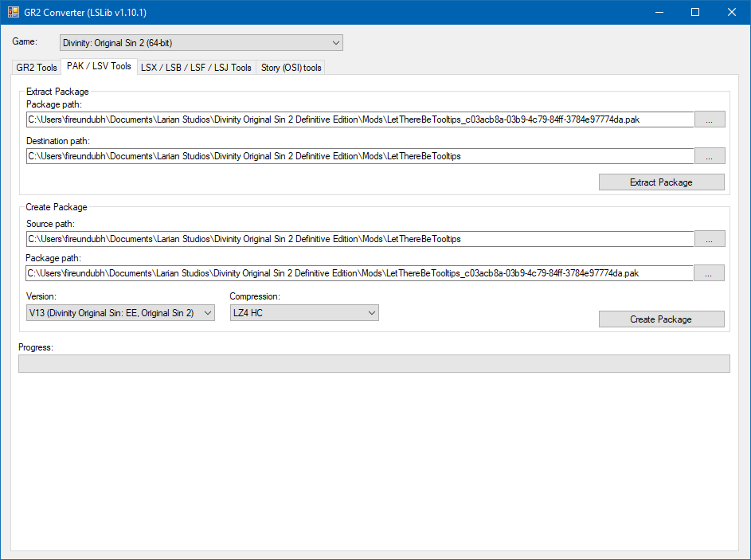This screenshot has height=560, width=751.
Task: Click in the Source path text box
Action: pyautogui.click(x=359, y=239)
